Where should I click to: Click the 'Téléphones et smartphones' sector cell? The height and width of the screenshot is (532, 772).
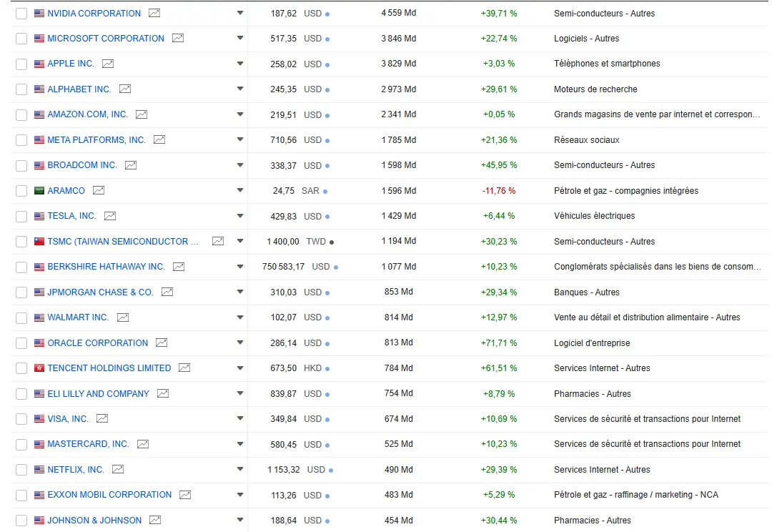point(607,64)
